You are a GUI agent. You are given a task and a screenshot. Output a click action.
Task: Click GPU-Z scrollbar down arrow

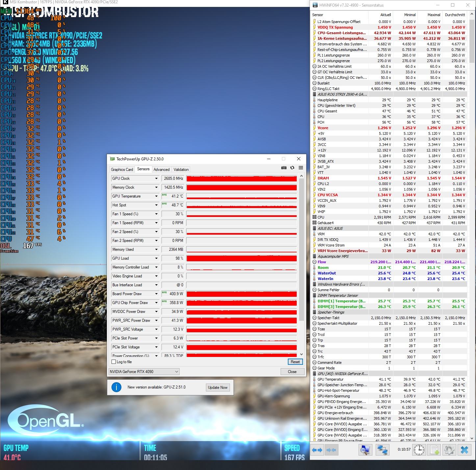click(x=301, y=354)
